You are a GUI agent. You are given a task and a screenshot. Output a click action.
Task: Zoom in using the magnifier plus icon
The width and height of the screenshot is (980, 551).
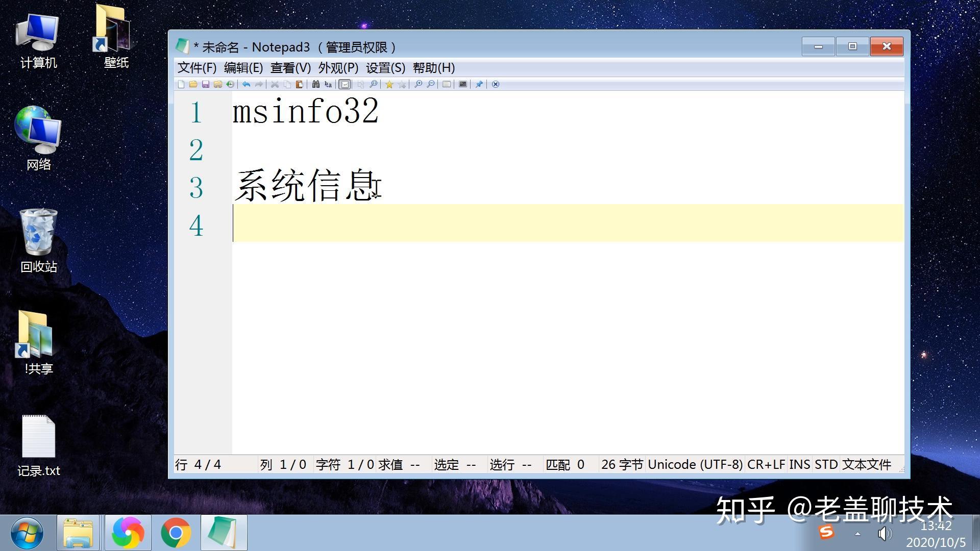(x=419, y=84)
